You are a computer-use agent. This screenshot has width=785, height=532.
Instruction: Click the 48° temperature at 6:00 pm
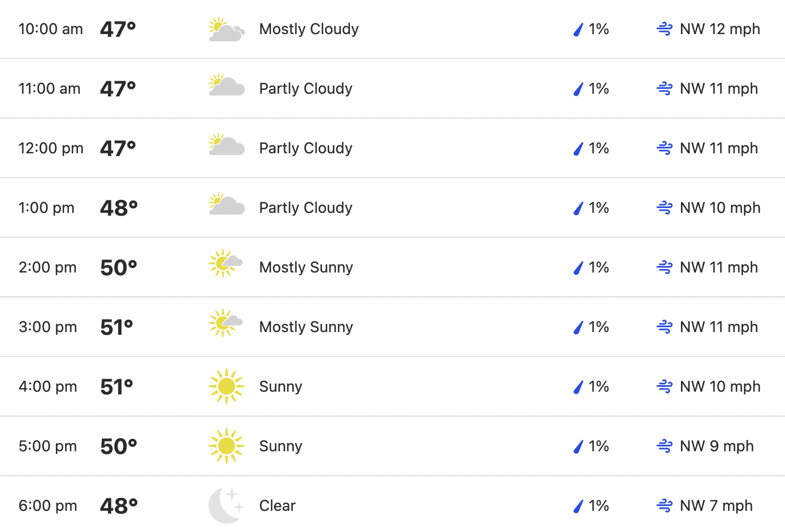tap(119, 506)
